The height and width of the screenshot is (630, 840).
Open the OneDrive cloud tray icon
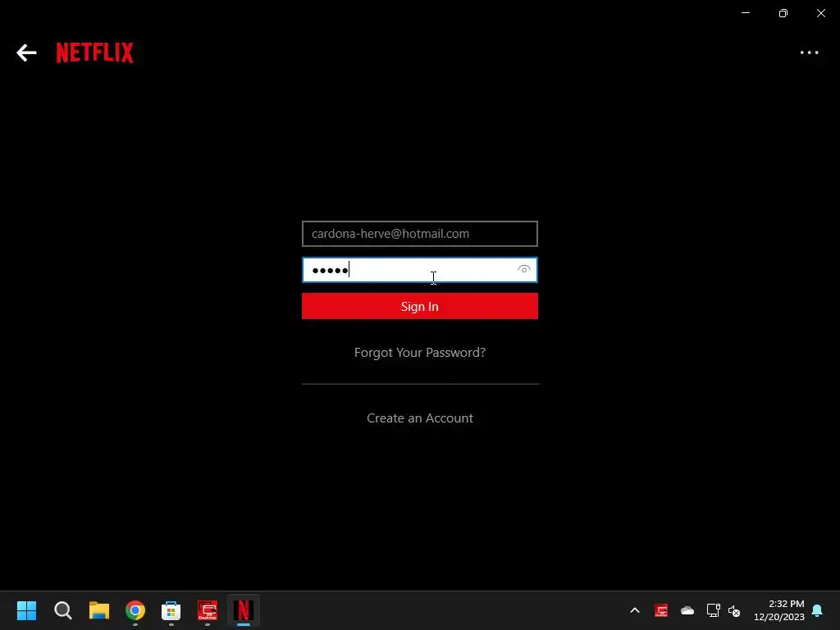pos(687,610)
